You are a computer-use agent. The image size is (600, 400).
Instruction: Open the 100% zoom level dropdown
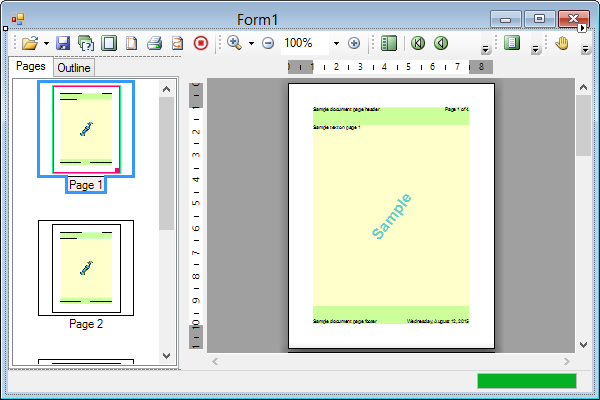click(336, 44)
